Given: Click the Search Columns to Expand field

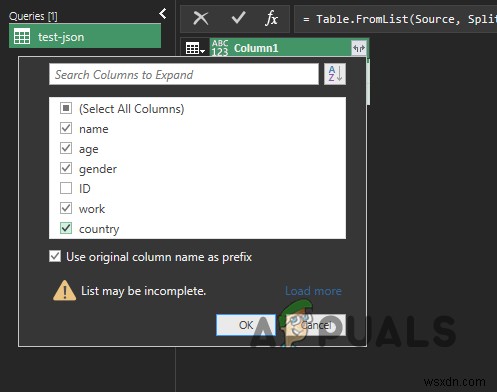Looking at the screenshot, I should pyautogui.click(x=184, y=74).
